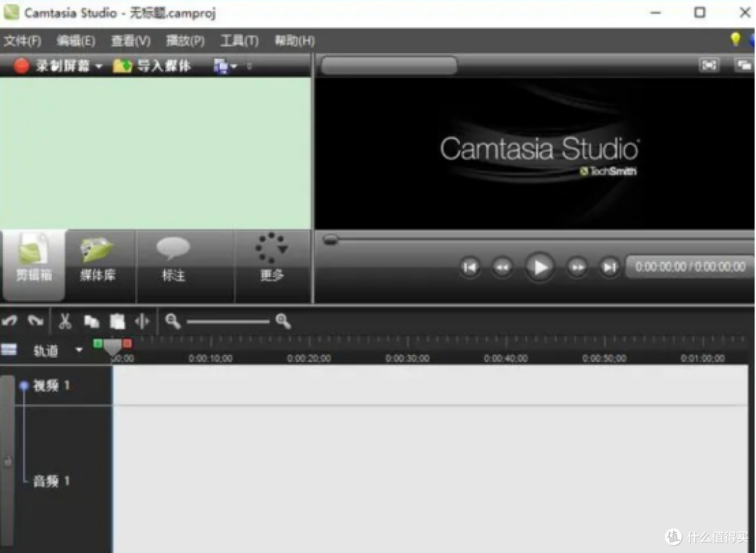Viewport: 756px width, 553px height.
Task: Select the 音频 1 track label
Action: point(52,481)
